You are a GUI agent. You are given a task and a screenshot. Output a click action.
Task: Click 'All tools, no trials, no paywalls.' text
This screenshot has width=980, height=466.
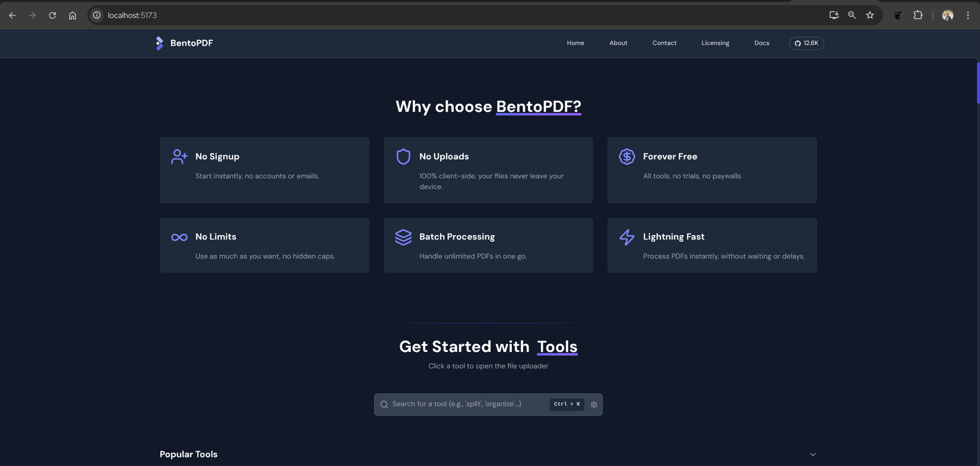pyautogui.click(x=693, y=176)
